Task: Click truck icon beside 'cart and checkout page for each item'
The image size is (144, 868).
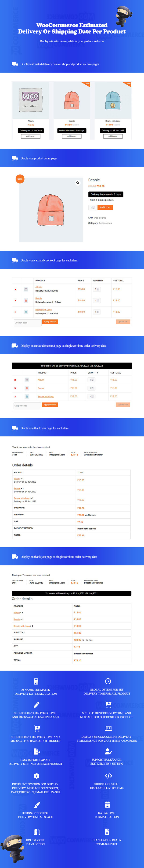Action: (x=15, y=260)
